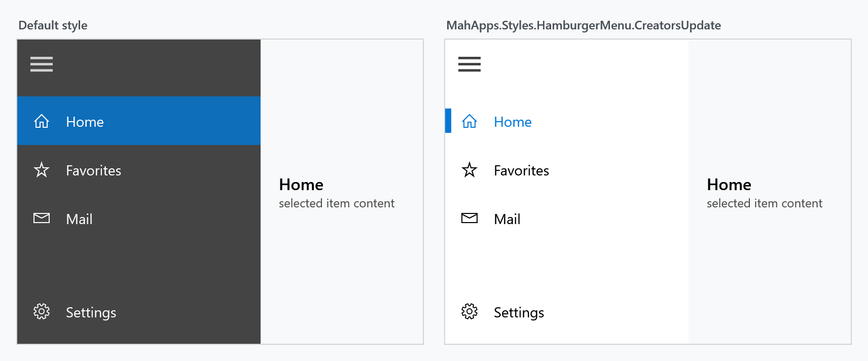Screen dimensions: 868x361
Task: Open Mail in the dark menu
Action: coord(139,218)
